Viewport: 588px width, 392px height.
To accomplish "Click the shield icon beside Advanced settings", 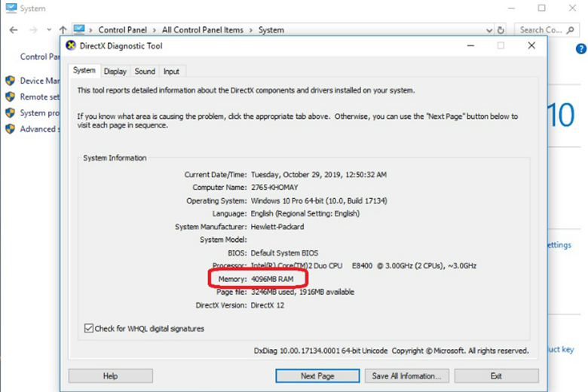I will (x=11, y=129).
